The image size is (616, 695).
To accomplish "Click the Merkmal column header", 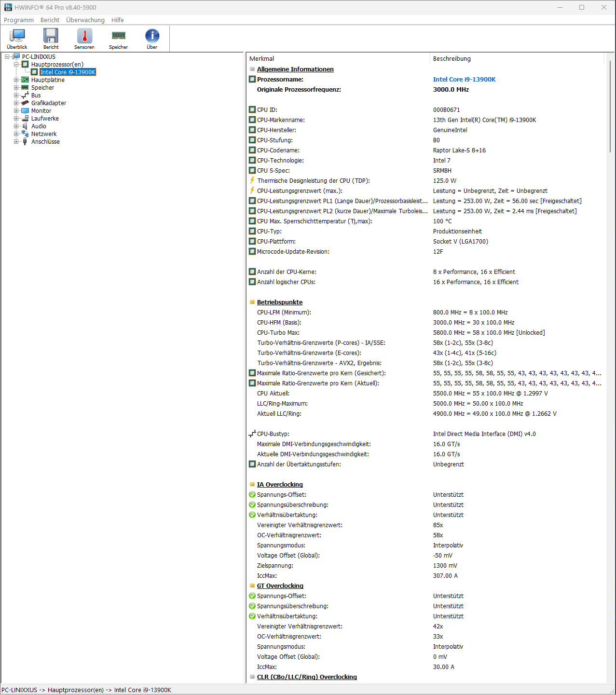I will pyautogui.click(x=338, y=58).
